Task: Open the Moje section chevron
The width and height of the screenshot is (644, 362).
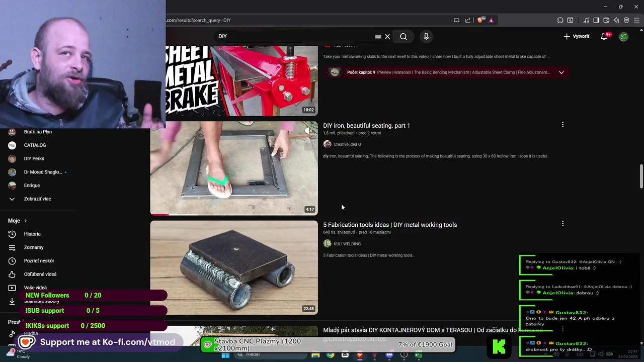Action: 26,221
